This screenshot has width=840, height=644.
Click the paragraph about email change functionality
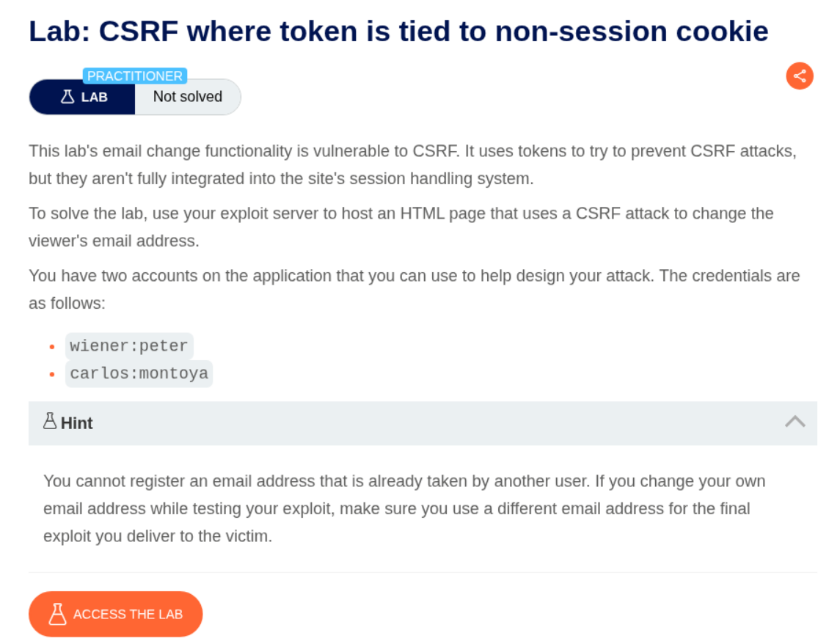pos(412,165)
